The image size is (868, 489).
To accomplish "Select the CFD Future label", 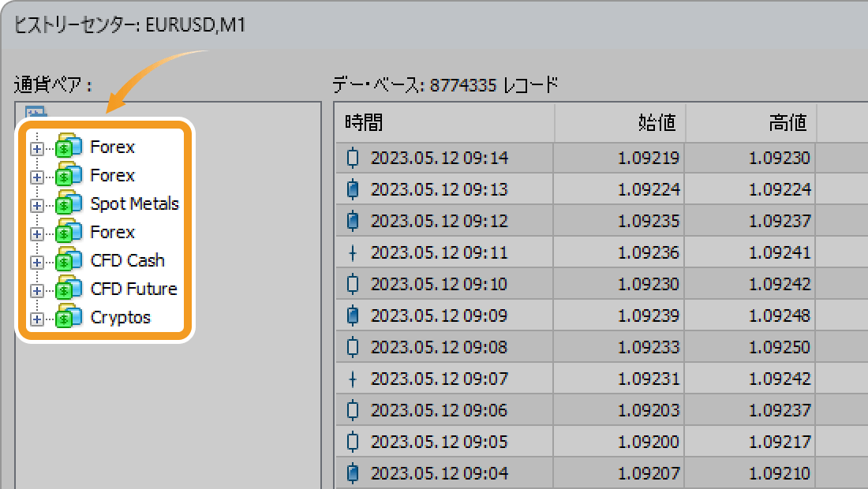I will pos(133,289).
